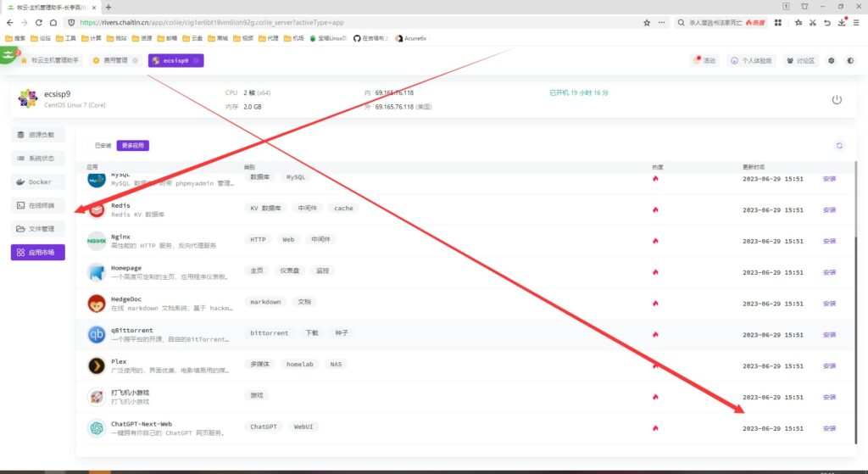
Task: Install Nginx via its 安装 link
Action: [829, 242]
